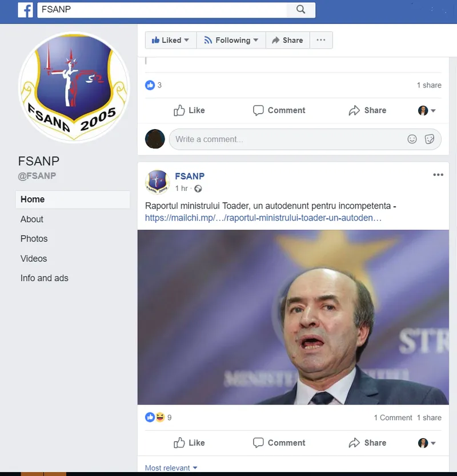Open the Following dropdown menu

[231, 40]
